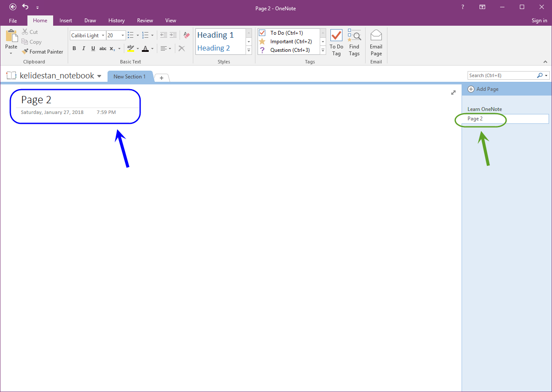Activate Format Painter
This screenshot has width=552, height=392.
tap(42, 52)
